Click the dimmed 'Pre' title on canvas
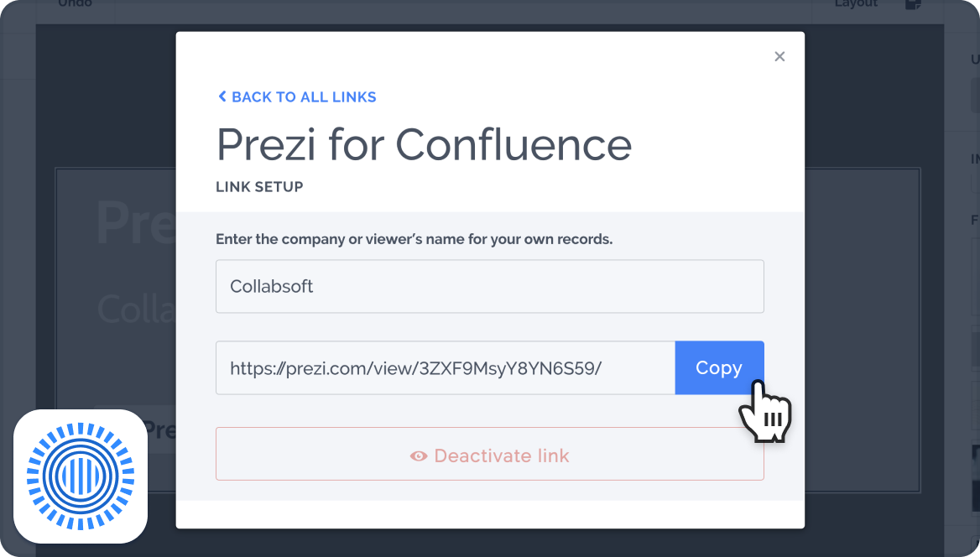The width and height of the screenshot is (980, 557). coord(136,223)
